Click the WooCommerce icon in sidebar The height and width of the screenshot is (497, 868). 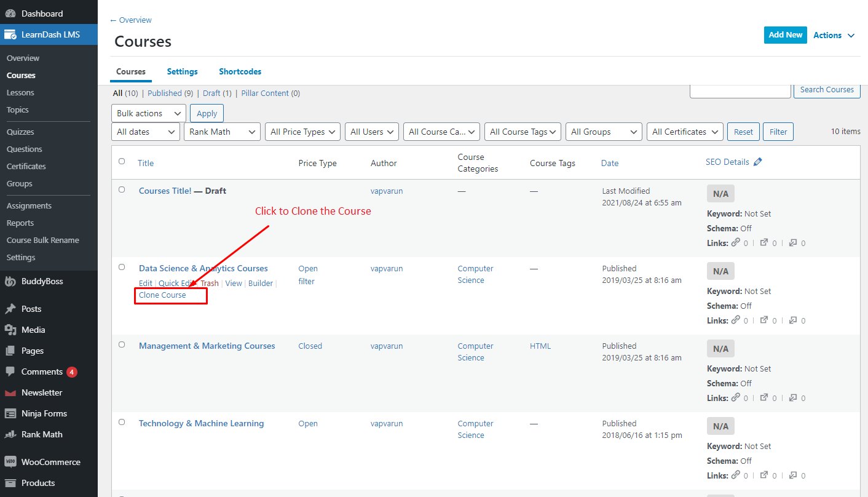click(x=10, y=462)
